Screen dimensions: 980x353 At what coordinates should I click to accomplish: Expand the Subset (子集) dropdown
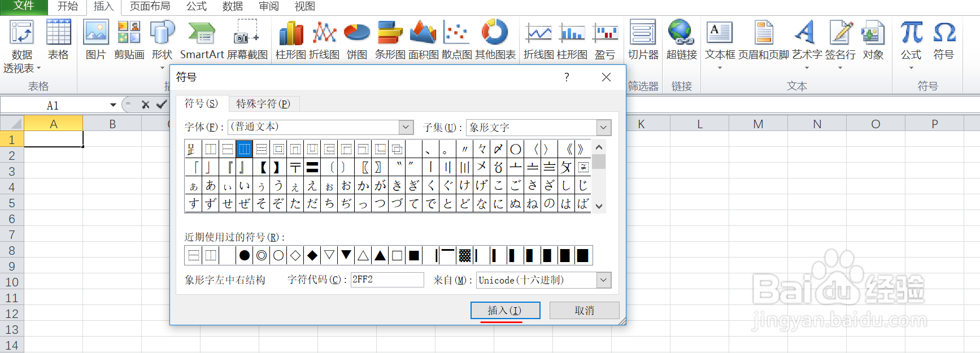click(x=603, y=128)
